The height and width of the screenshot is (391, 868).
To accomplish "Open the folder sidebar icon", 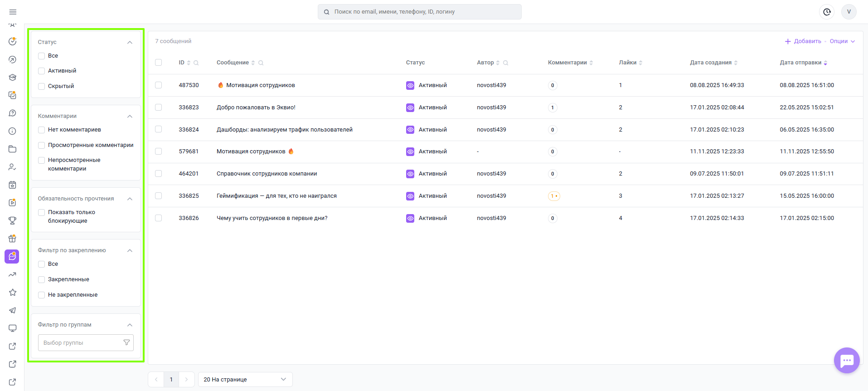I will tap(13, 149).
